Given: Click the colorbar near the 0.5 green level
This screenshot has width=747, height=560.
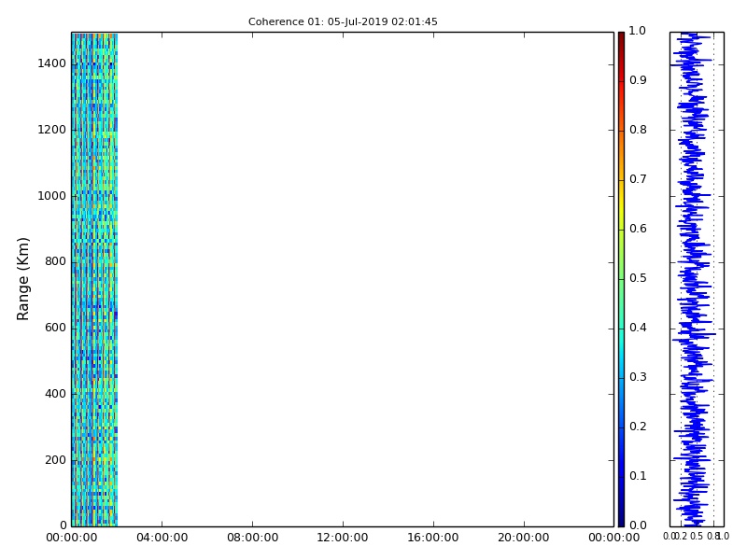Looking at the screenshot, I should [621, 278].
